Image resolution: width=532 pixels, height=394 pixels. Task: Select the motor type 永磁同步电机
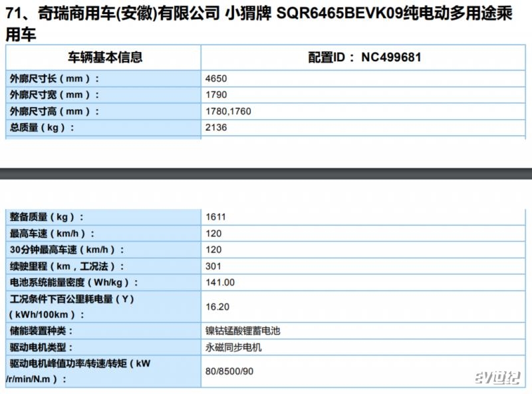pos(233,348)
